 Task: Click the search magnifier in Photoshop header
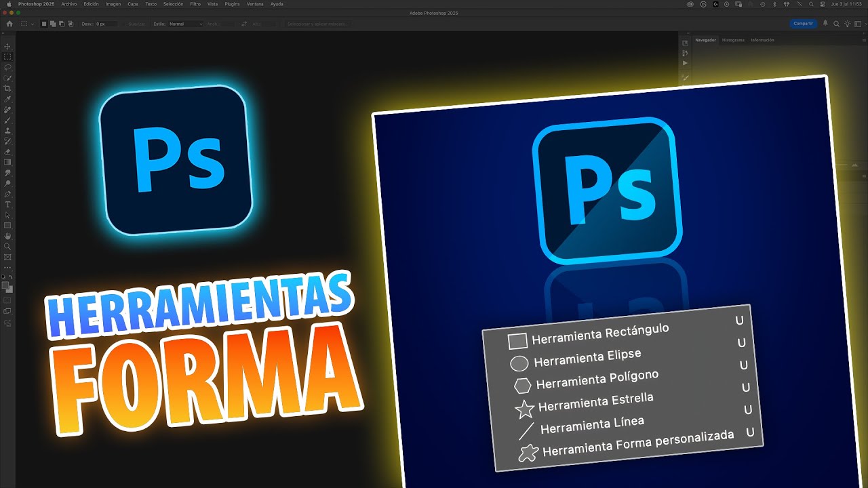pyautogui.click(x=837, y=24)
